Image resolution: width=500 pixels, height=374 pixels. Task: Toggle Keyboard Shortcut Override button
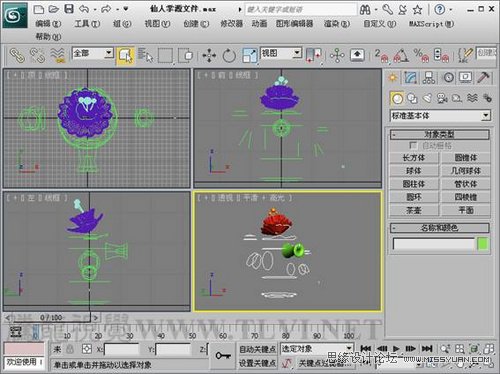357,55
